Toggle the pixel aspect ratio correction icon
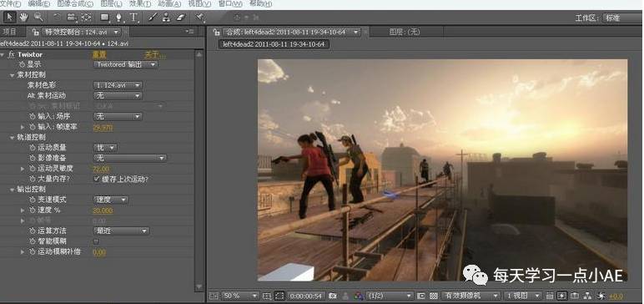644x304 pixels. 550,296
